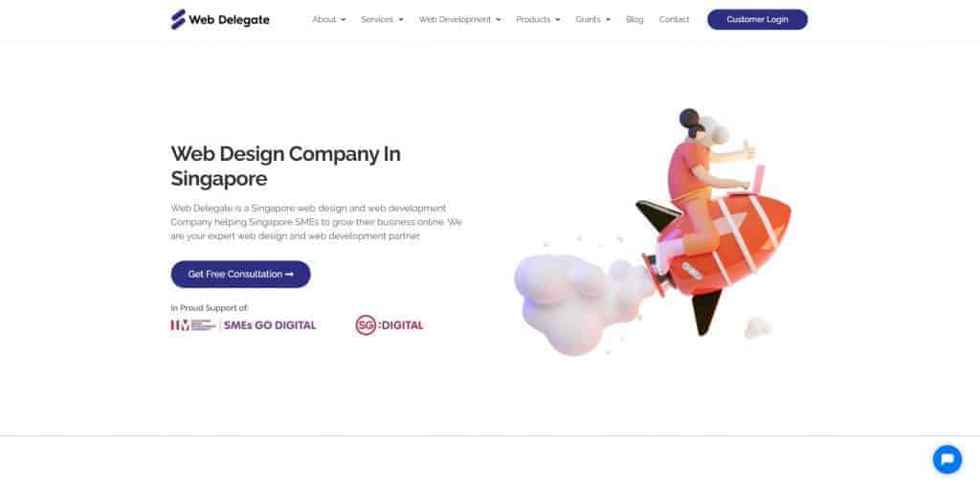Open the Blog menu item
The width and height of the screenshot is (980, 491).
click(x=635, y=19)
